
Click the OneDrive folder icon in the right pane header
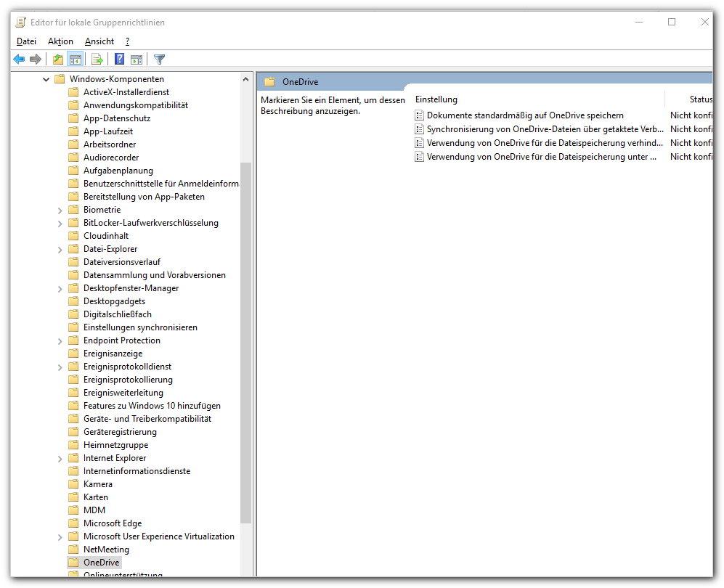tap(269, 82)
